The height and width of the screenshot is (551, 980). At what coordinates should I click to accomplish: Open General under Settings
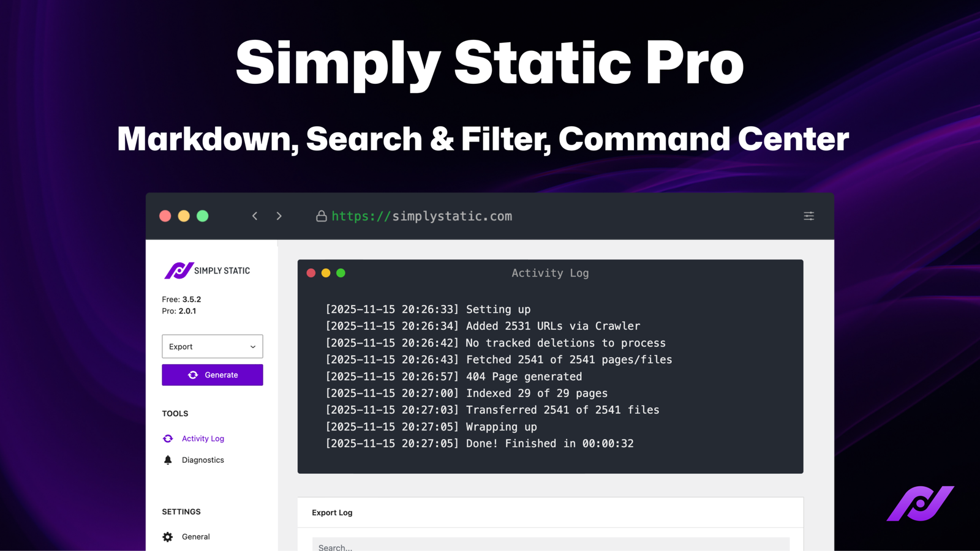pyautogui.click(x=196, y=536)
